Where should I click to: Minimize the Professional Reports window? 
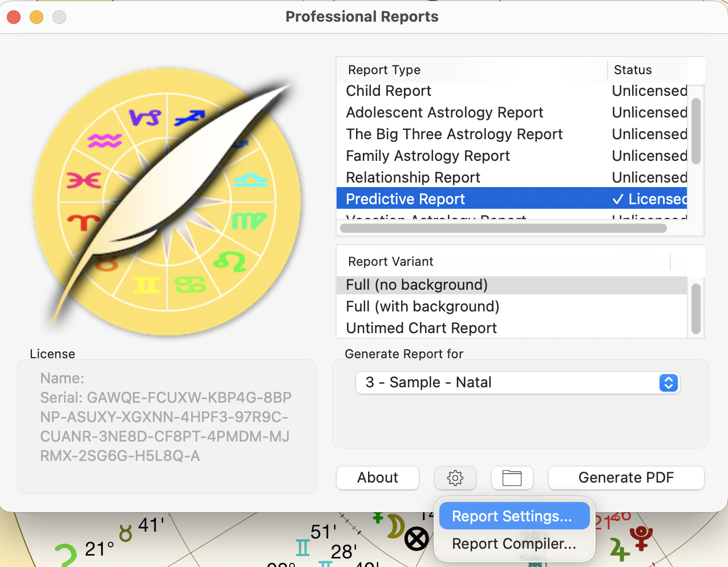pyautogui.click(x=37, y=17)
